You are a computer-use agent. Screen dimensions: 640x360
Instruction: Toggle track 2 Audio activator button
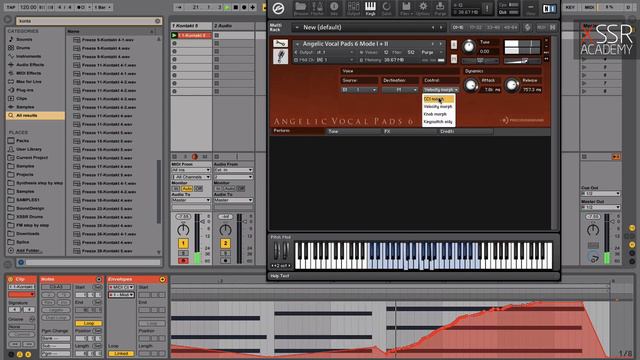225,244
